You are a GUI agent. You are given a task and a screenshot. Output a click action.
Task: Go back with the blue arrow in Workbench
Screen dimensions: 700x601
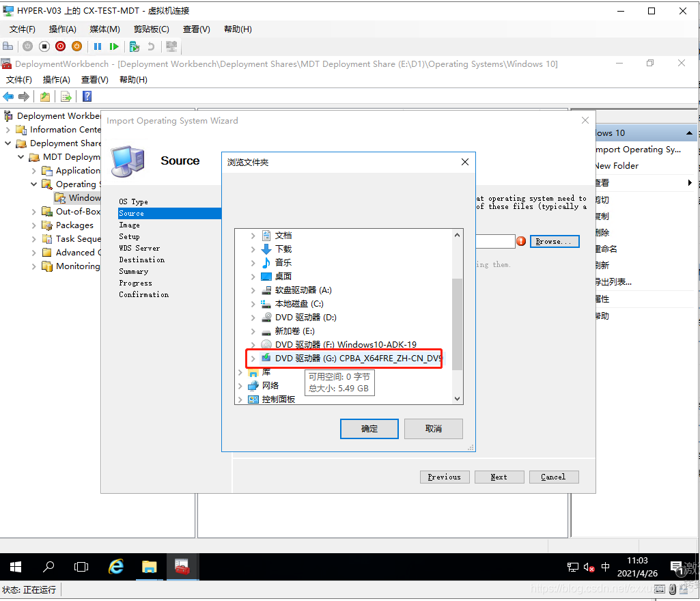click(x=8, y=96)
